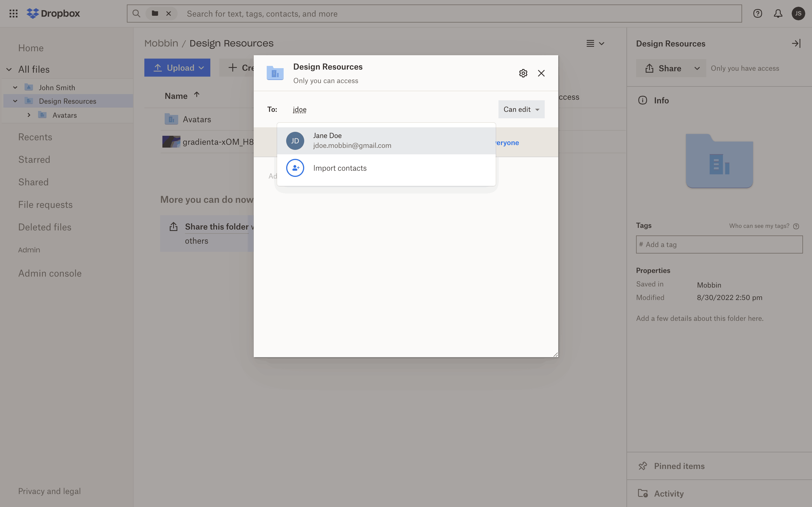
Task: Open the Can edit permission dropdown
Action: (521, 109)
